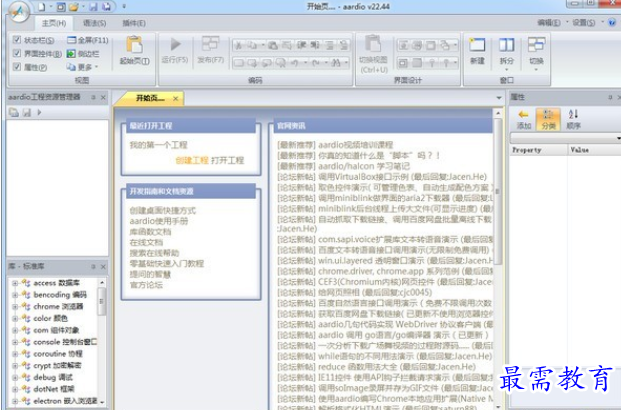Click the 切换 switch window icon
The image size is (621, 410).
(536, 44)
